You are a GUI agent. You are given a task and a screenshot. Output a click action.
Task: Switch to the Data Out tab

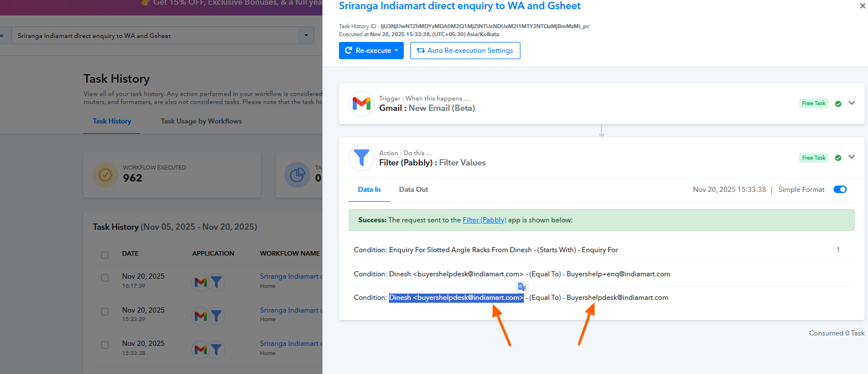(413, 190)
